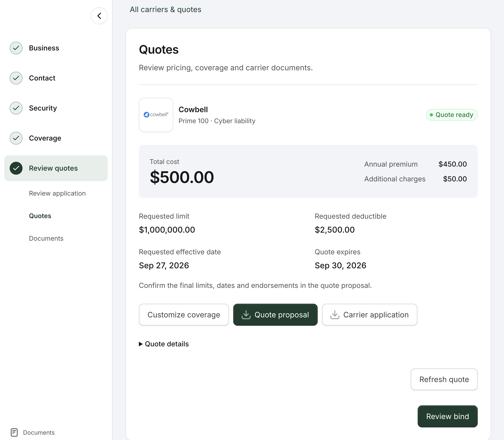Click the Contact step checkmark icon

(16, 78)
